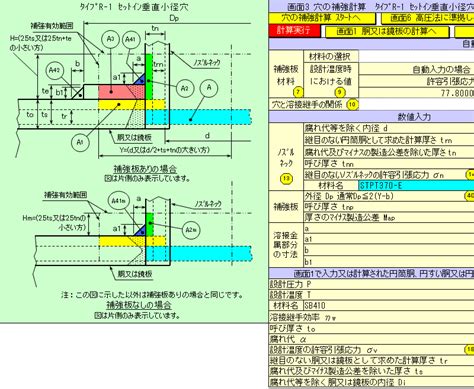The width and height of the screenshot is (474, 389).
Task: Click yellow note marker on 外径 Dp row
Action: (469, 196)
